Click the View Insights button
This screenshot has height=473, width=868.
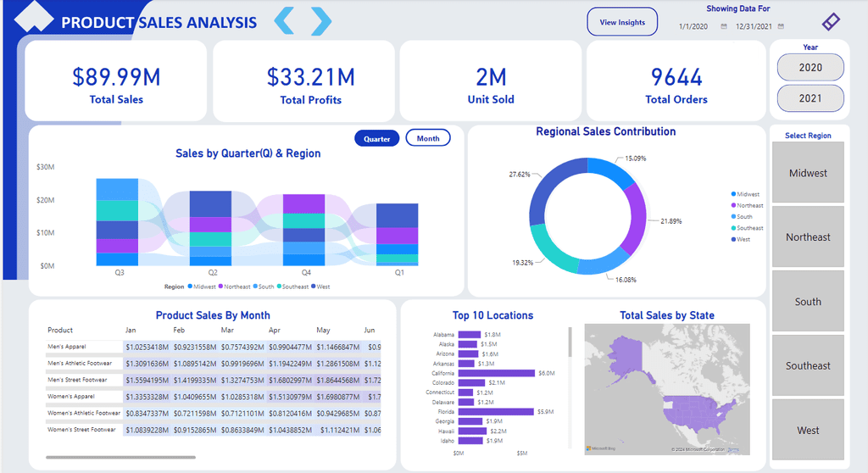pyautogui.click(x=622, y=22)
